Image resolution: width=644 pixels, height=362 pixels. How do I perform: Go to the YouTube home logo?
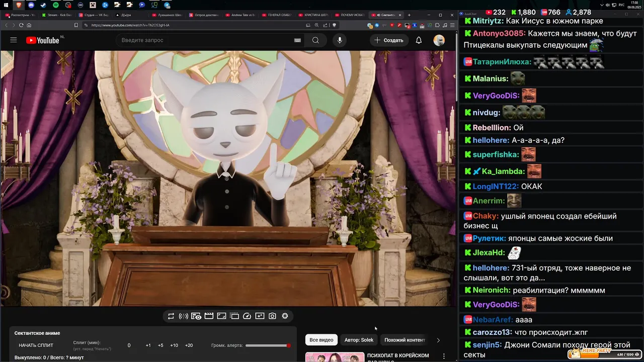click(43, 40)
